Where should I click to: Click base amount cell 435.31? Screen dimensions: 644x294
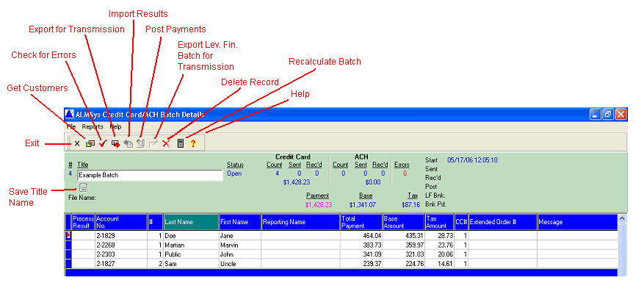click(404, 236)
